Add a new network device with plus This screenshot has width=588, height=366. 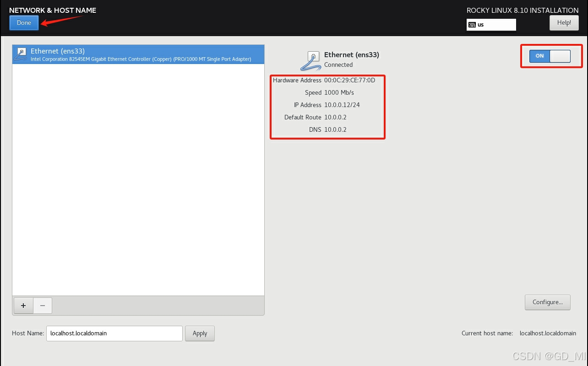tap(23, 306)
